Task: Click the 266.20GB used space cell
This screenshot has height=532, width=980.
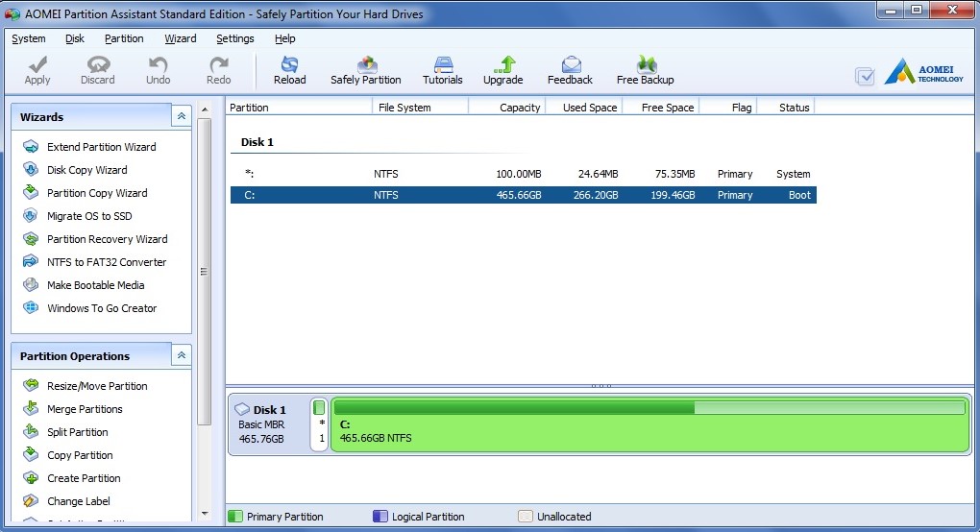Action: click(596, 195)
